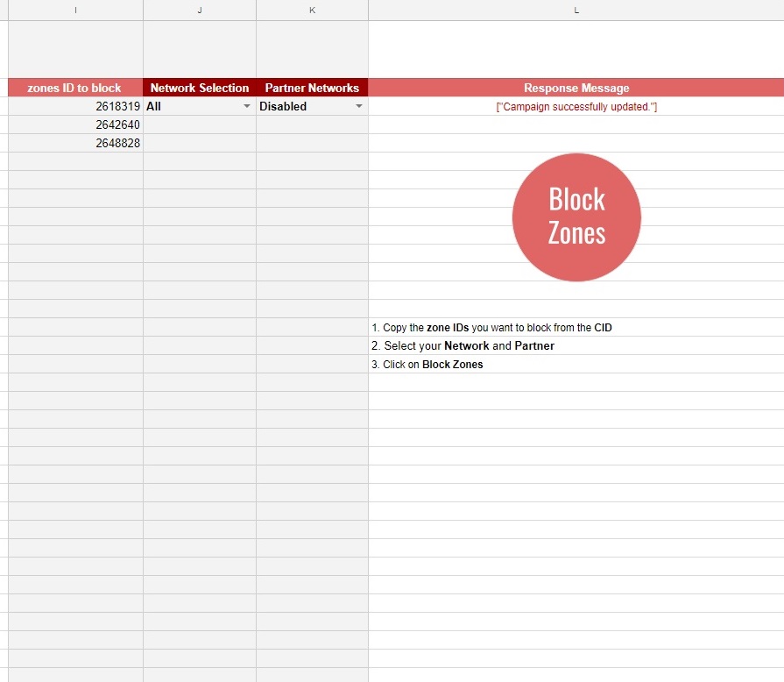This screenshot has height=682, width=784.
Task: Select column J header
Action: tap(200, 10)
